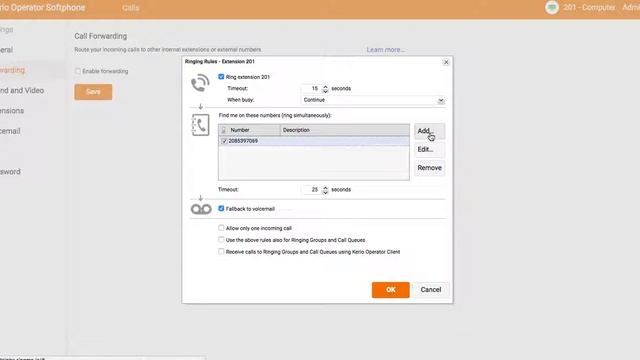
Task: Open General settings in sidebar
Action: click(7, 50)
